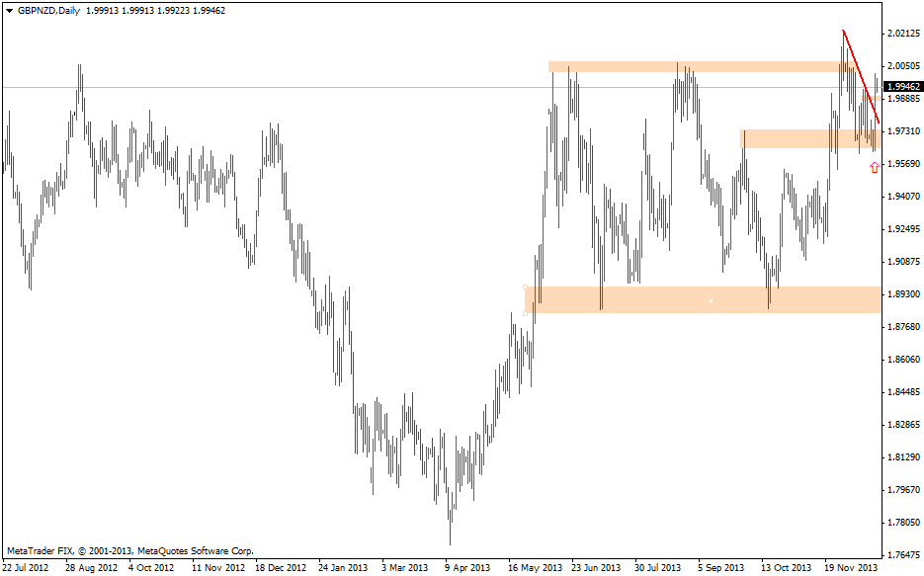This screenshot has width=924, height=576.
Task: Select the upper orange resistance zone rectangle
Action: pos(692,67)
